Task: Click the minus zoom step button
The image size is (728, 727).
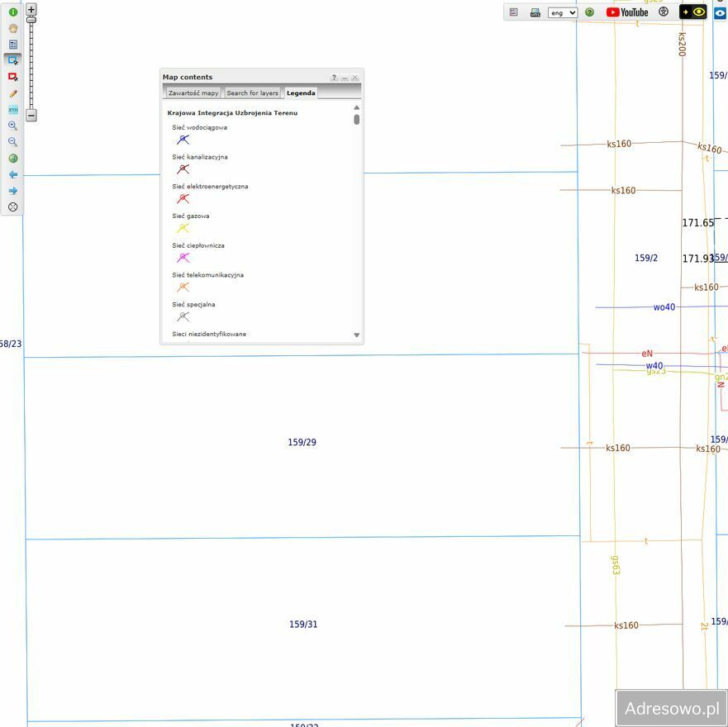Action: [x=31, y=115]
